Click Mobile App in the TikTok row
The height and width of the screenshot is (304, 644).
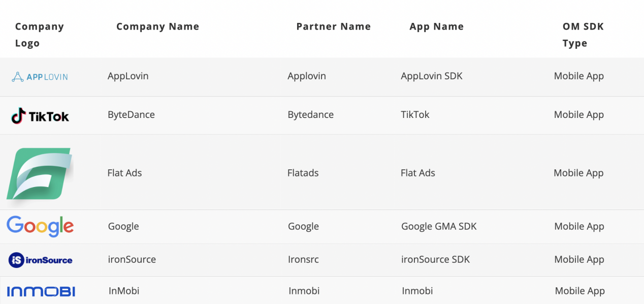click(x=578, y=114)
